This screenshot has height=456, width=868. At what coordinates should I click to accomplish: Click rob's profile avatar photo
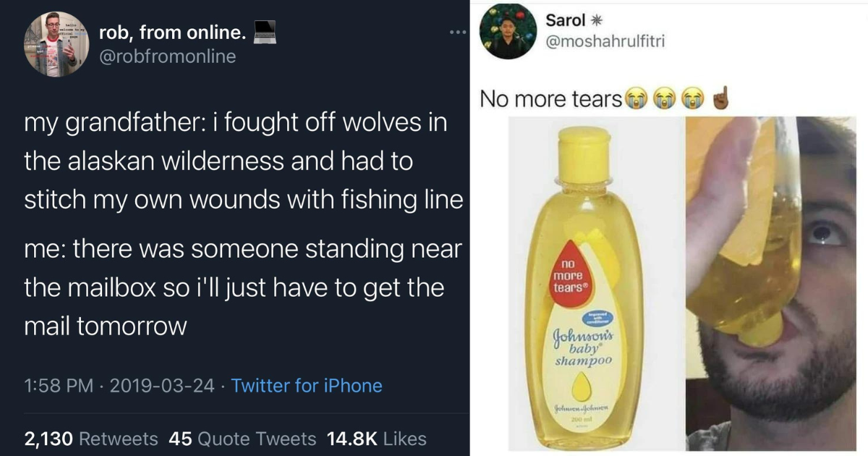click(56, 43)
